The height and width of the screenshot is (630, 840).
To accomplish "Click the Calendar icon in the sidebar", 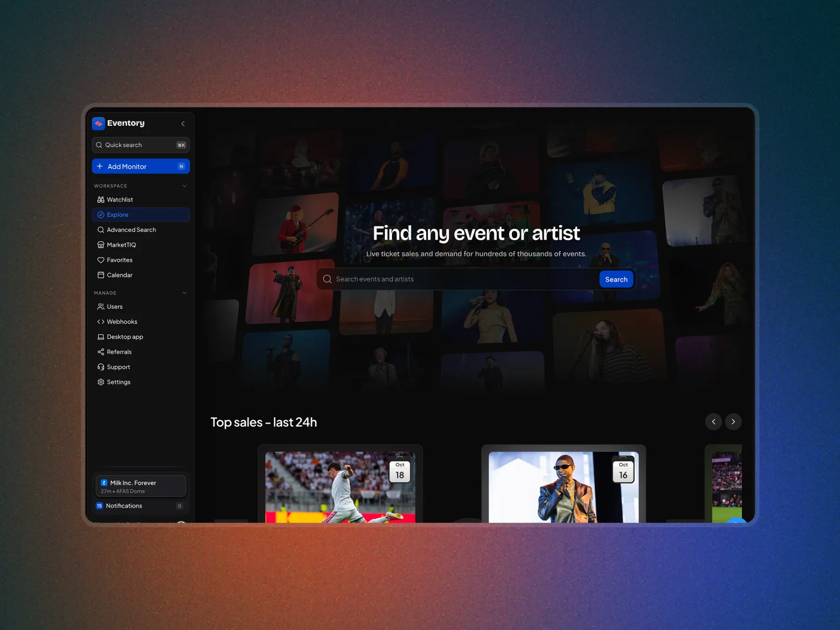I will point(101,275).
